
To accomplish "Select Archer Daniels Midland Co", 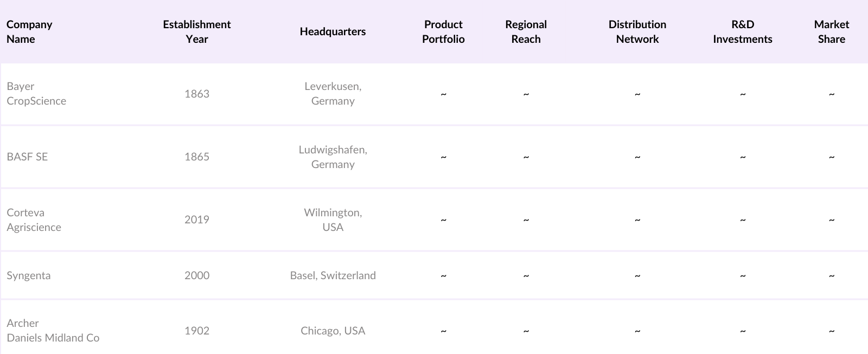I will click(x=53, y=331).
